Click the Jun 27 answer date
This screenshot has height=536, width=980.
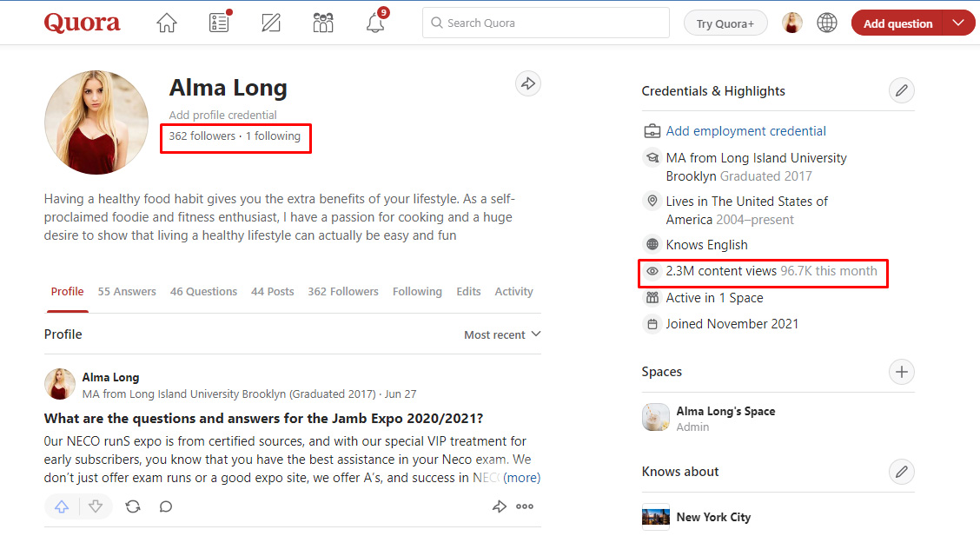click(x=400, y=394)
